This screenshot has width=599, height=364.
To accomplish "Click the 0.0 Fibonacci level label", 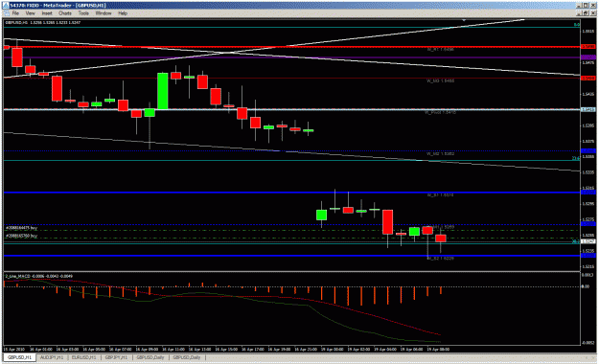I will (577, 25).
